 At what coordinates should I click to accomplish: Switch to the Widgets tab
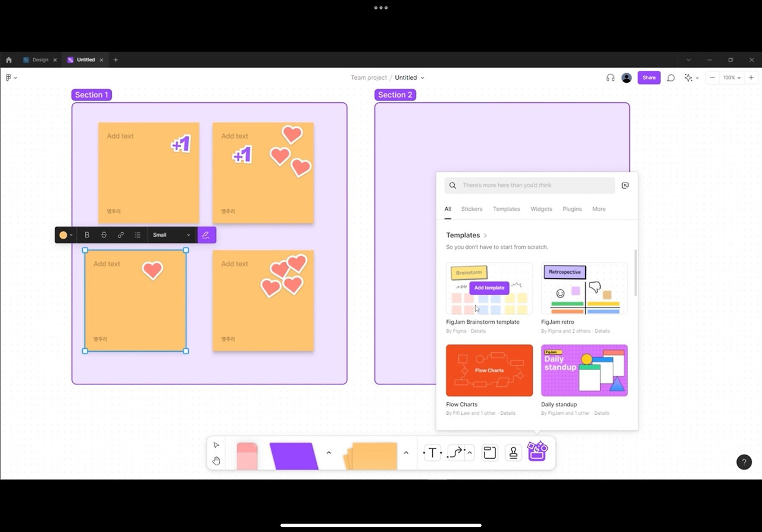click(541, 209)
